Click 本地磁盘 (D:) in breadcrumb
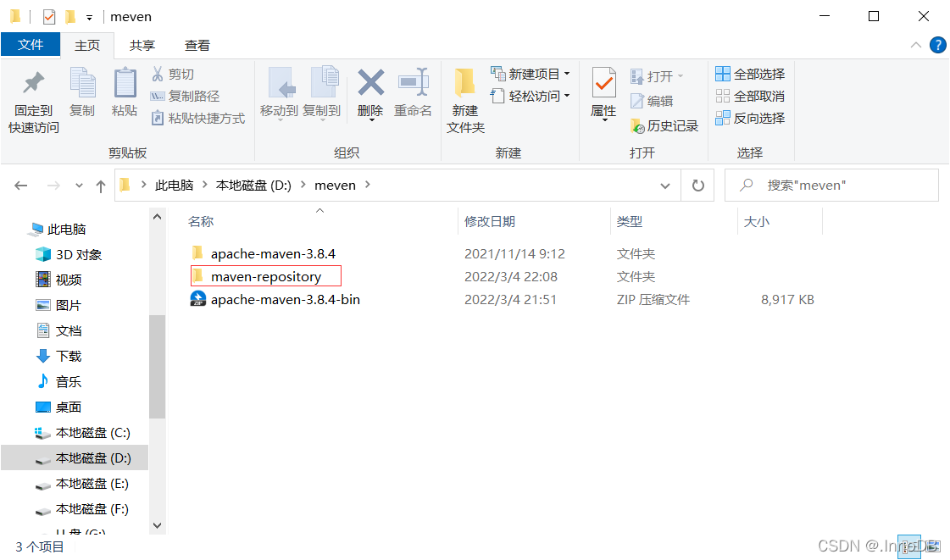The height and width of the screenshot is (560, 950). click(x=253, y=186)
